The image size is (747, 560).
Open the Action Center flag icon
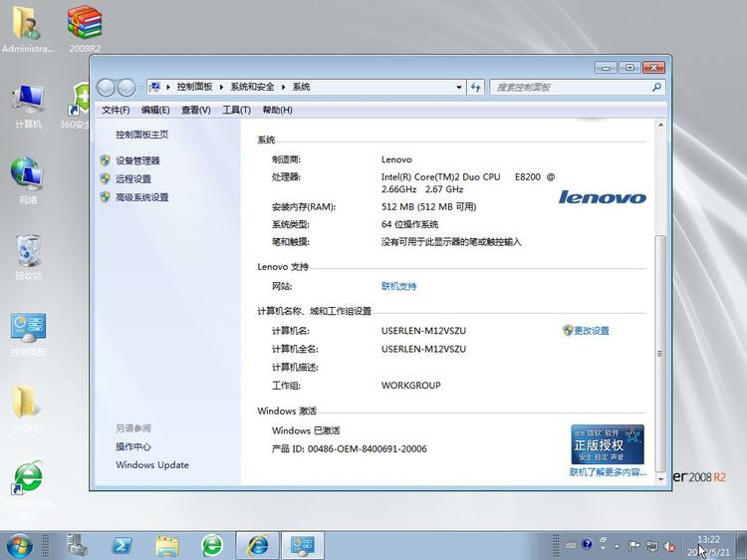click(634, 546)
